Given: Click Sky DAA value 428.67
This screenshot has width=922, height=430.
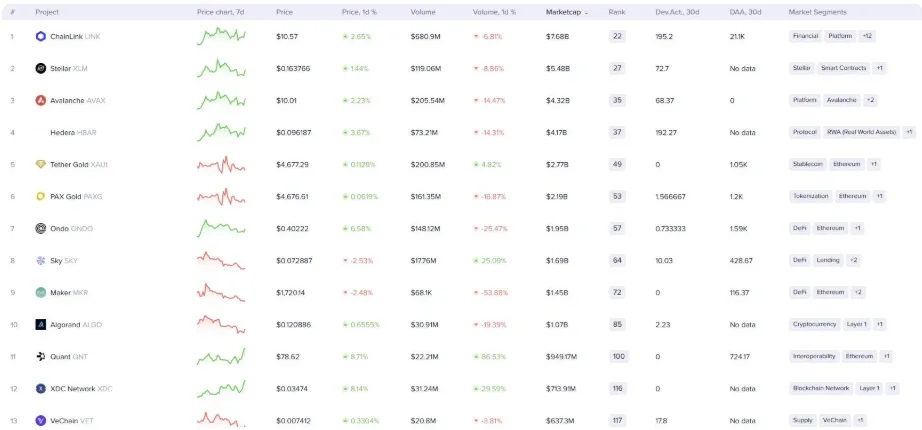Looking at the screenshot, I should [741, 261].
